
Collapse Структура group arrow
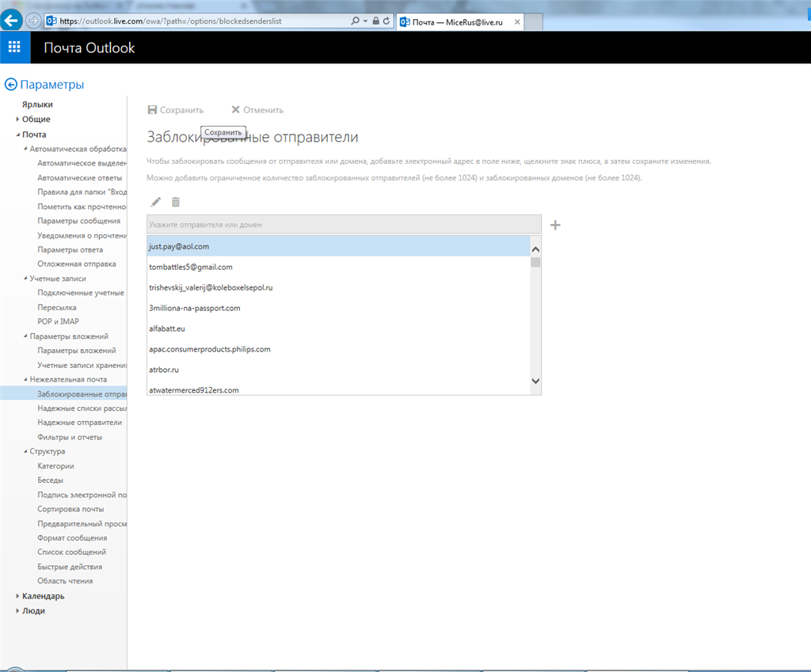coord(25,451)
